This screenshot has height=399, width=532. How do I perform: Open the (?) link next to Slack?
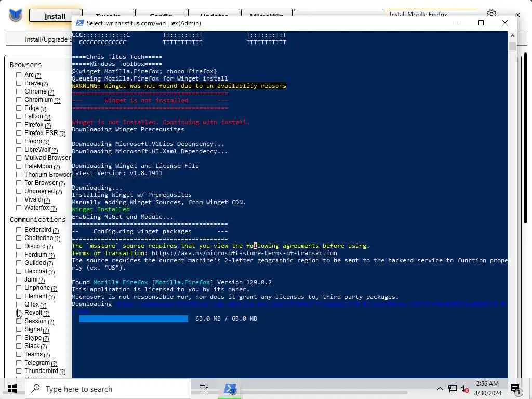(x=44, y=347)
